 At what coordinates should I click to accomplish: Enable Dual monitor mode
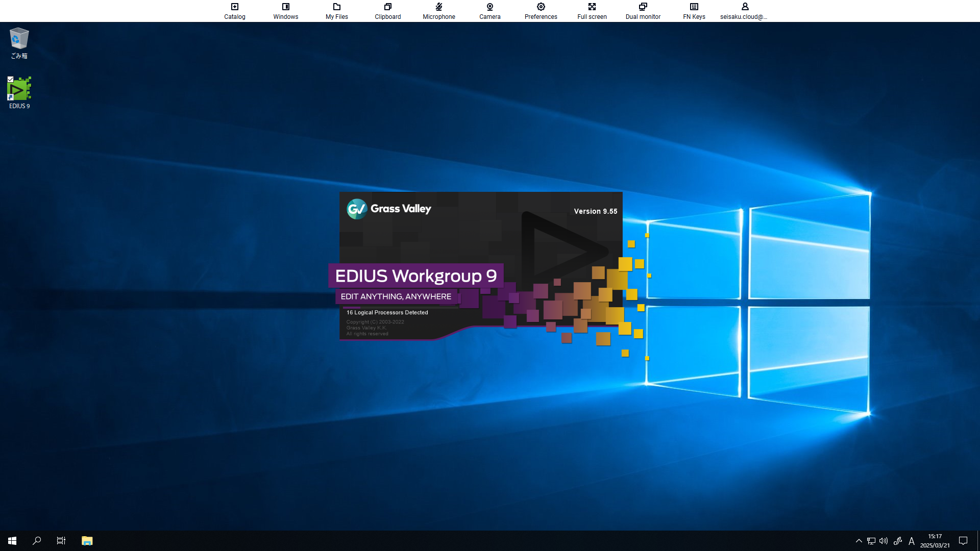coord(643,11)
